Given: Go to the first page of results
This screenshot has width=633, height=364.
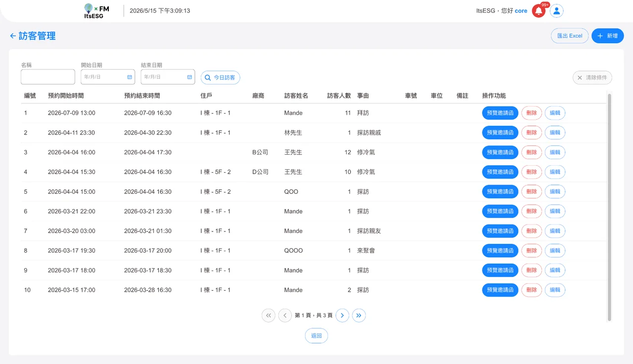Looking at the screenshot, I should coord(269,316).
